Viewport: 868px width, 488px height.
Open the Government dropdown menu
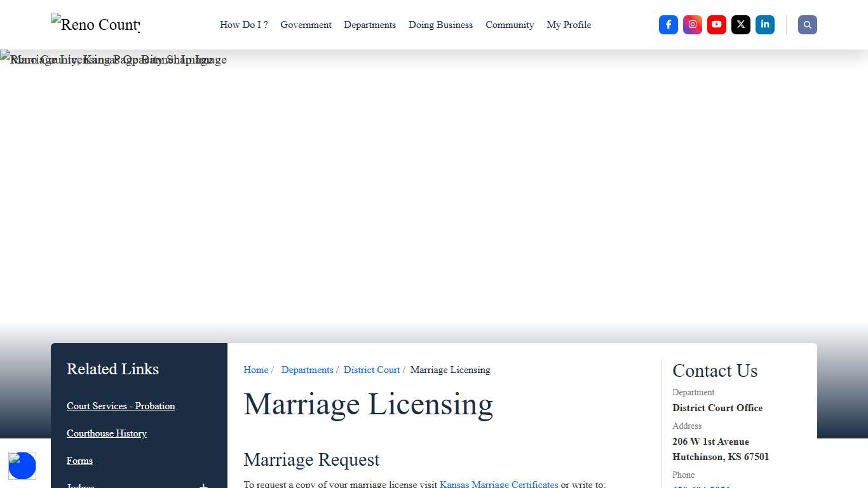[306, 25]
